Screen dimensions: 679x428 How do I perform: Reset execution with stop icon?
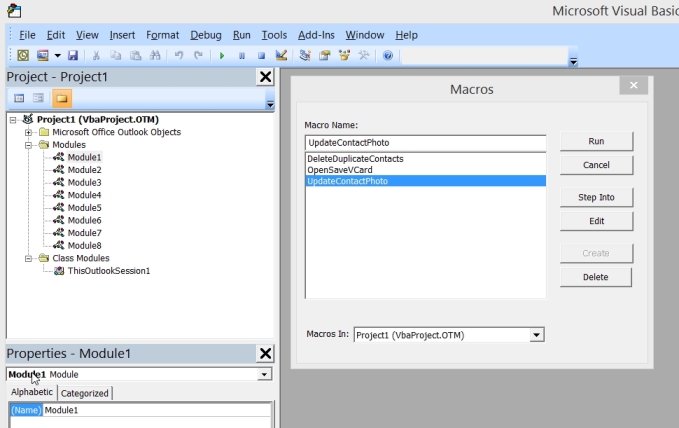261,55
